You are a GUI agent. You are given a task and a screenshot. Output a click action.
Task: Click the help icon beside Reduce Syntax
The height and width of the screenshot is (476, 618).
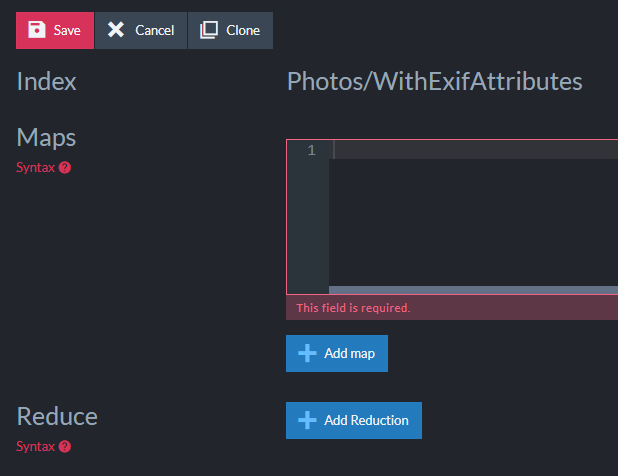[x=65, y=447]
